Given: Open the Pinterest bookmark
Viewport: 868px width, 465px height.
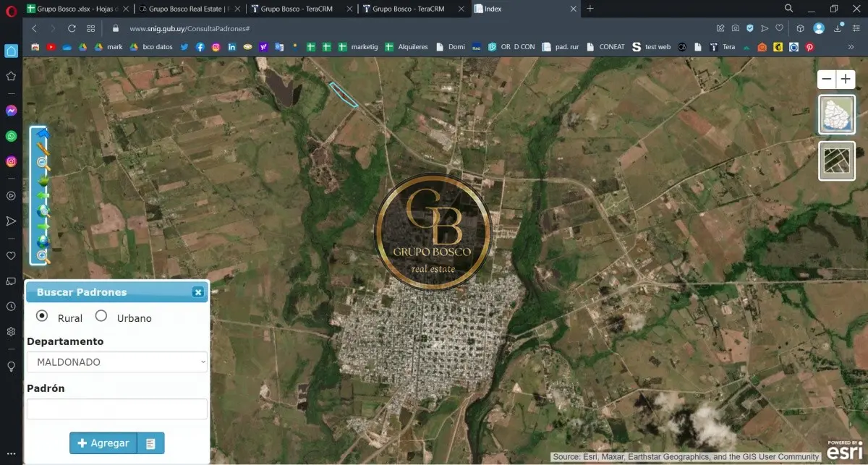Looking at the screenshot, I should pyautogui.click(x=809, y=47).
